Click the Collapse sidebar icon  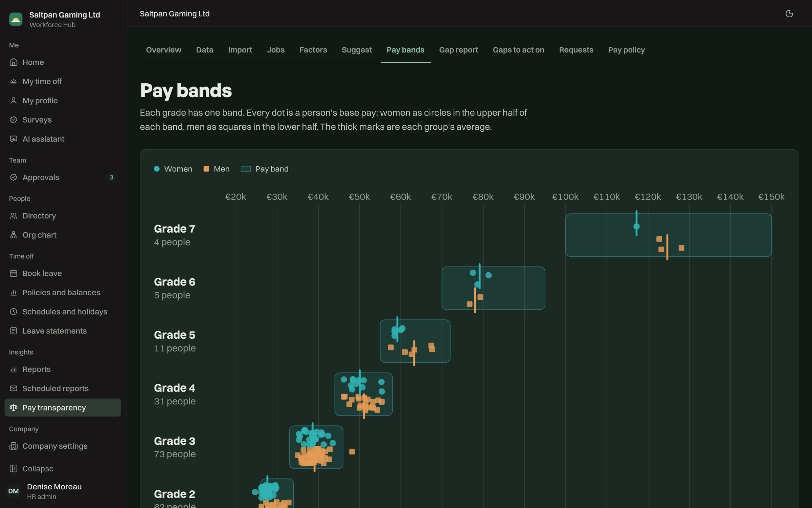click(x=14, y=468)
